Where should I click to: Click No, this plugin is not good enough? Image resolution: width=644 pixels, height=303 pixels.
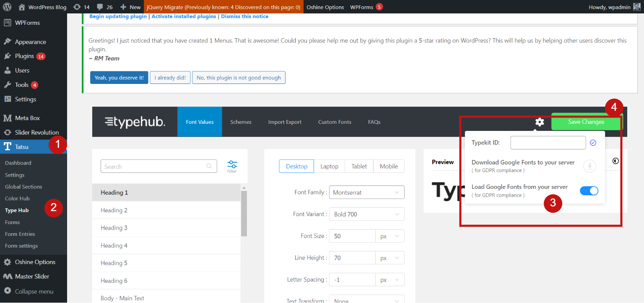coord(239,78)
